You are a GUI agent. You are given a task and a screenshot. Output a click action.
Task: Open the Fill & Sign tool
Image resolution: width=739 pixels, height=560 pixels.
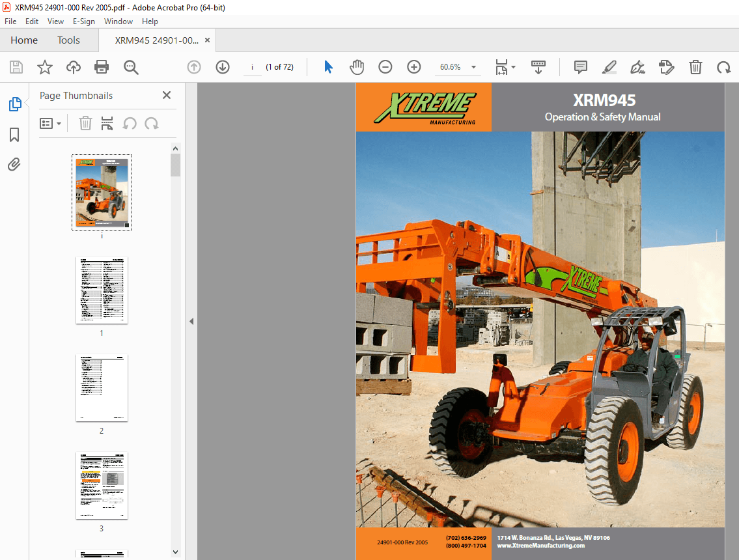coord(637,67)
